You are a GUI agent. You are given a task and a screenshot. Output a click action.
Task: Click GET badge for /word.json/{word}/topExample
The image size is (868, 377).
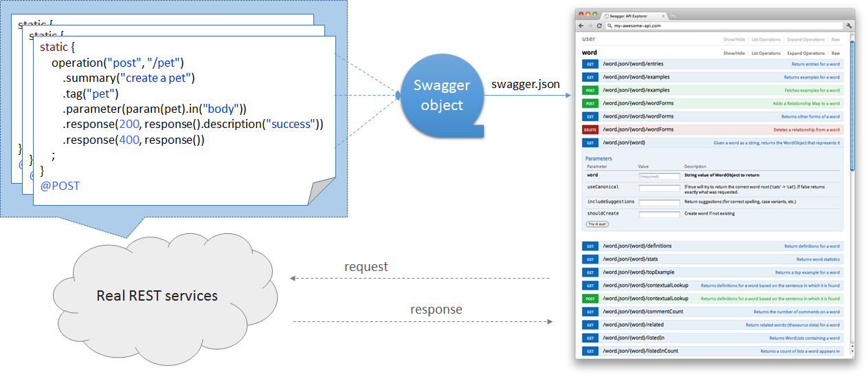point(590,272)
